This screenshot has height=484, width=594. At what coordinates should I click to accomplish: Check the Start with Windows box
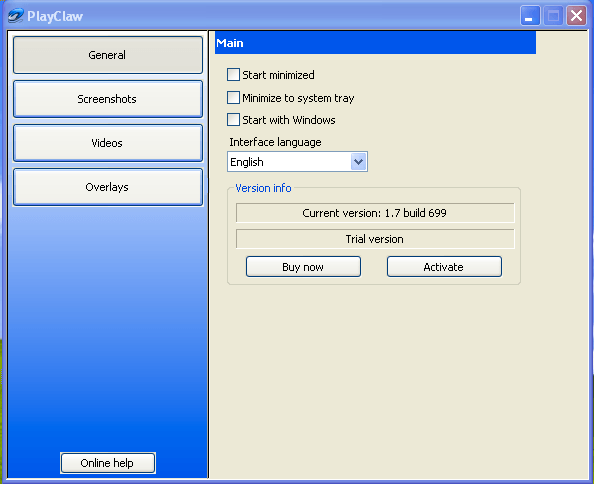click(233, 119)
